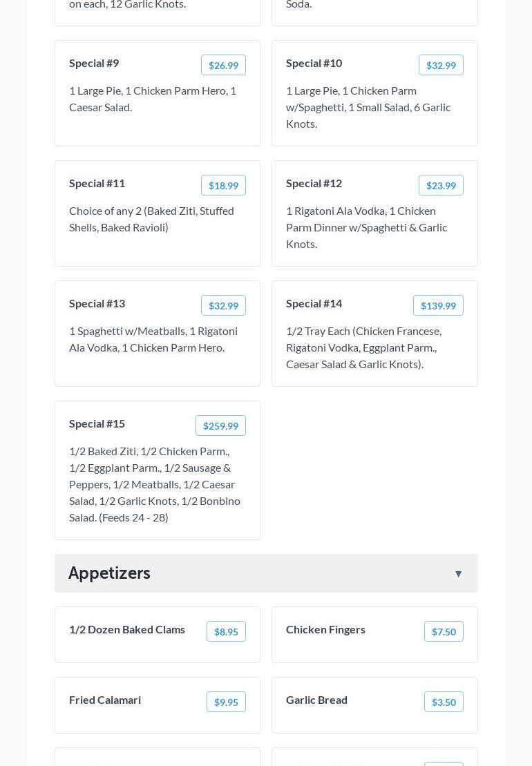The image size is (532, 766).
Task: Open the Special #9 item title
Action: coord(94,63)
